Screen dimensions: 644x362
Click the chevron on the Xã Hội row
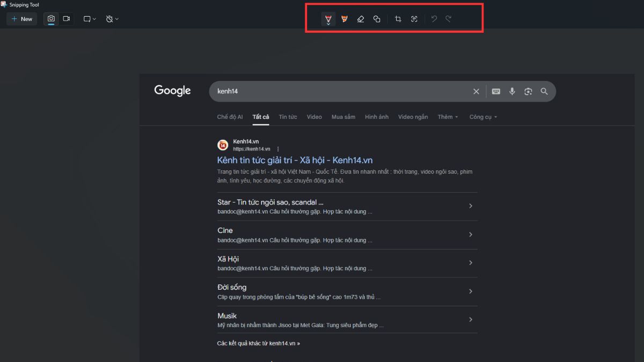pos(471,263)
